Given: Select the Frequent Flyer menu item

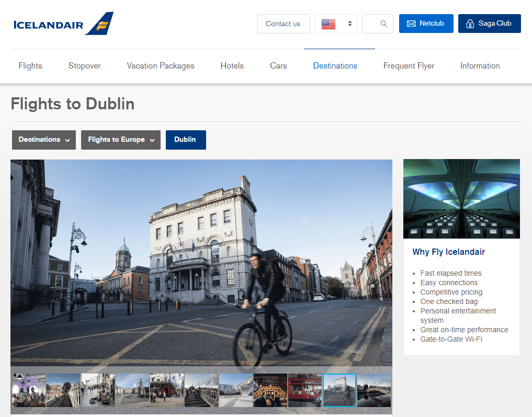Looking at the screenshot, I should tap(409, 66).
